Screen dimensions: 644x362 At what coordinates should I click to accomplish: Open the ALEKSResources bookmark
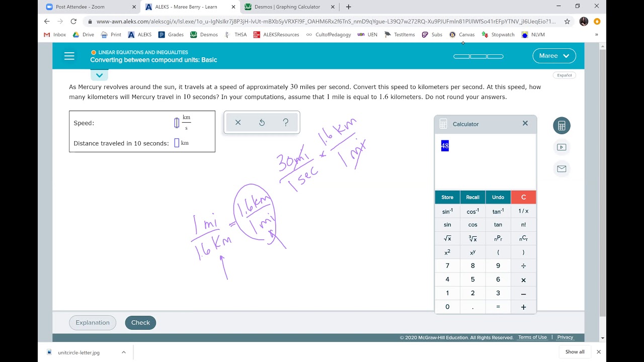[x=276, y=35]
